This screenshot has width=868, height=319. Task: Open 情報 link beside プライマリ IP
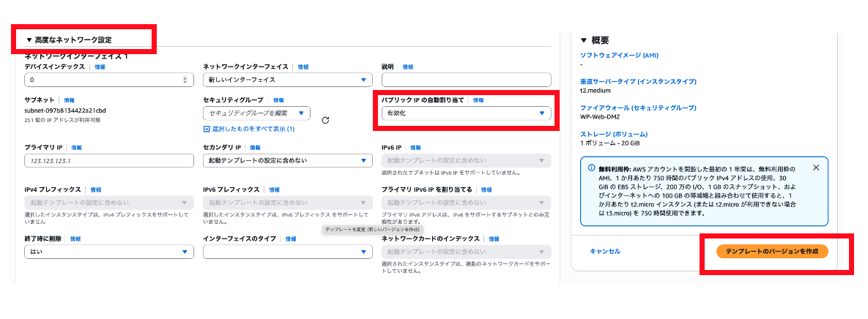76,148
